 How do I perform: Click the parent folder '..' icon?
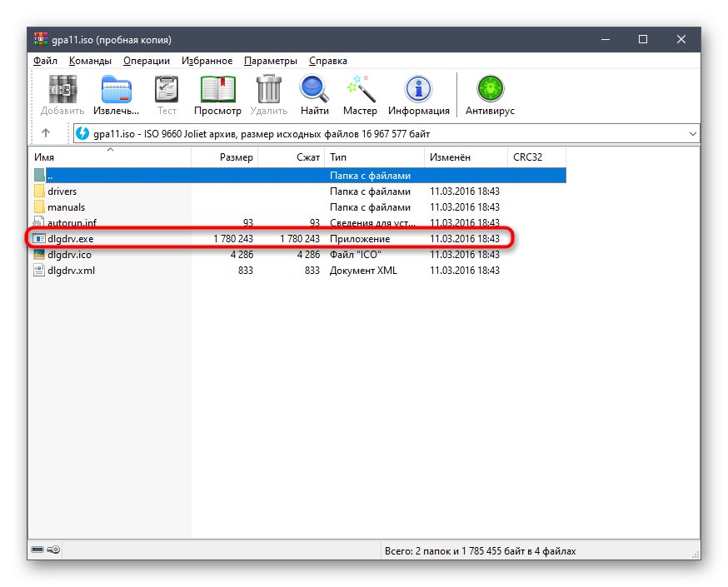[39, 176]
